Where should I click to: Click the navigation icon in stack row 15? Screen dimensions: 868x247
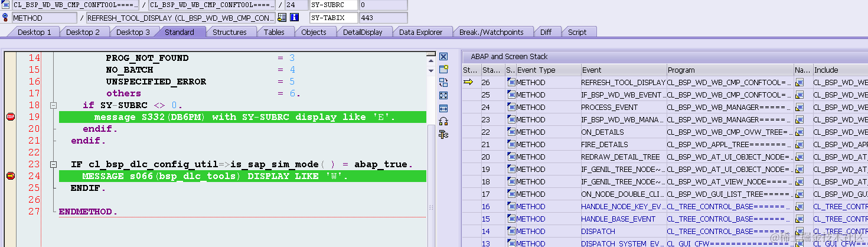[800, 219]
